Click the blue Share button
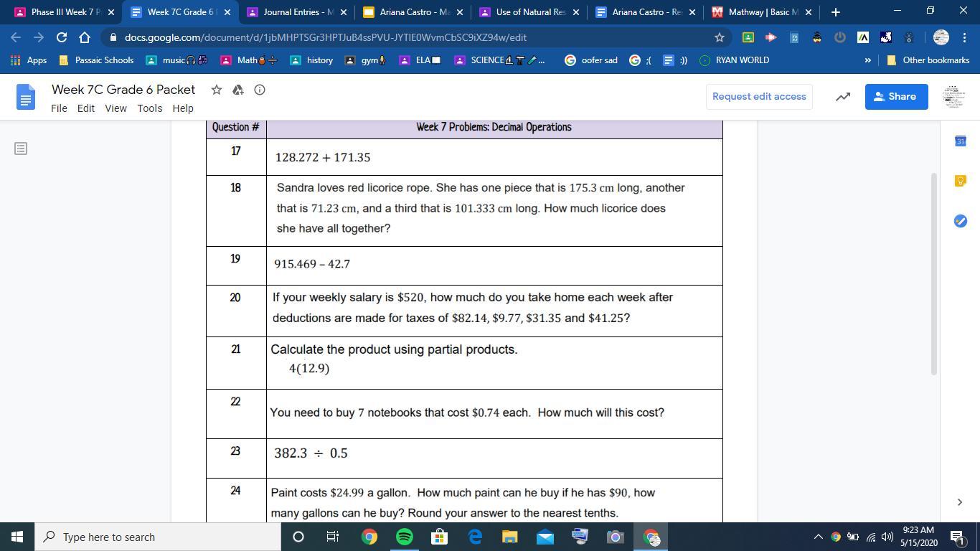The height and width of the screenshot is (551, 980). 896,97
